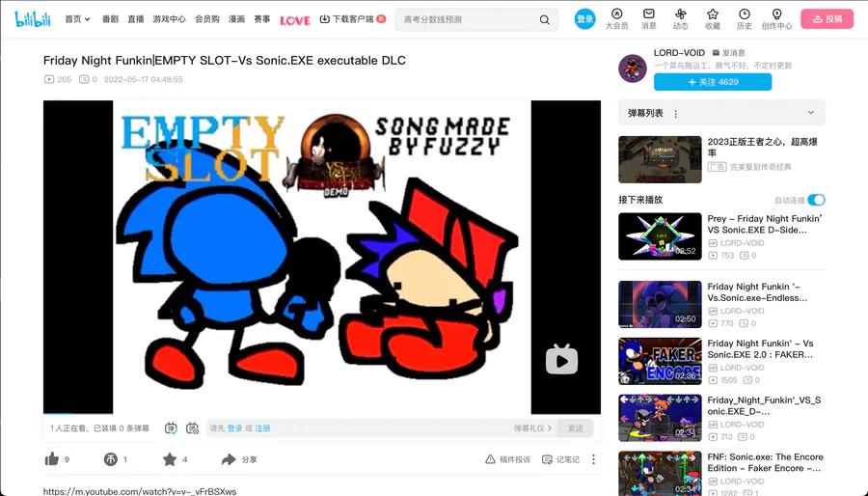Click the bilibili logo
Viewport: 868px width, 496px height.
click(32, 19)
